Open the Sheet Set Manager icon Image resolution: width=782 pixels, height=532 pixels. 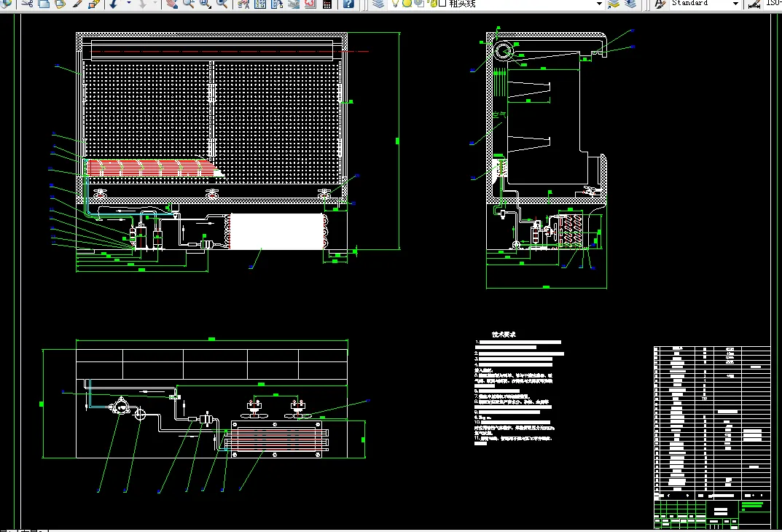point(293,3)
